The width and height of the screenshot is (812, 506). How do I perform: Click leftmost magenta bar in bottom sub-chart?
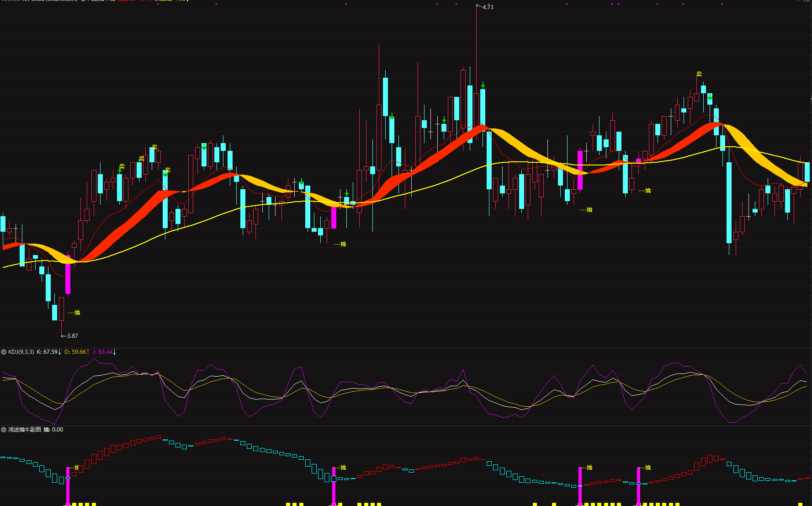click(68, 485)
